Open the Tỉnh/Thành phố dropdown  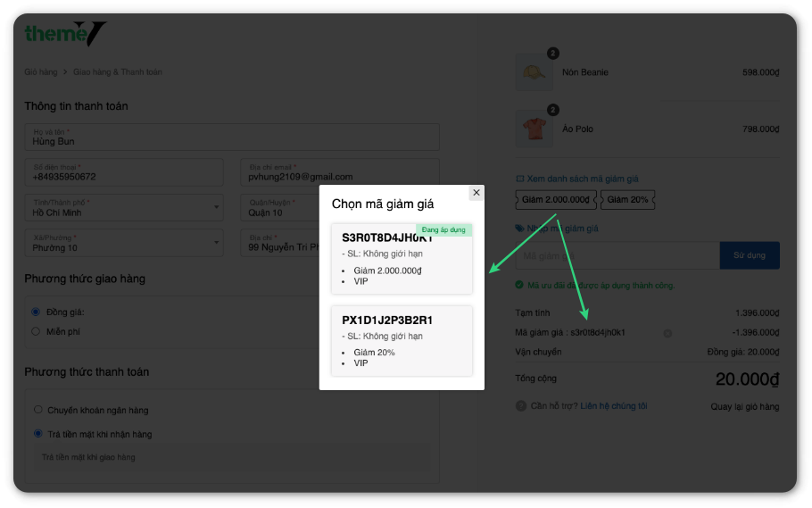[x=124, y=207]
